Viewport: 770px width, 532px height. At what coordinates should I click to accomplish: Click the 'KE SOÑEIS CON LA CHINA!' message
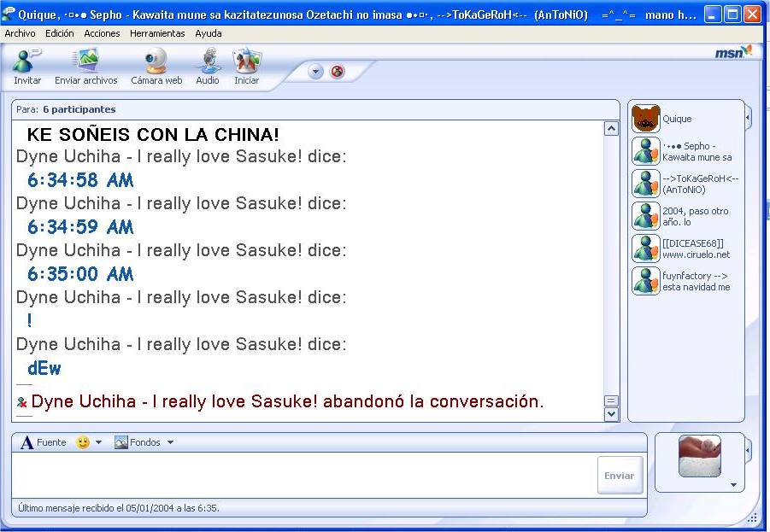pyautogui.click(x=153, y=134)
